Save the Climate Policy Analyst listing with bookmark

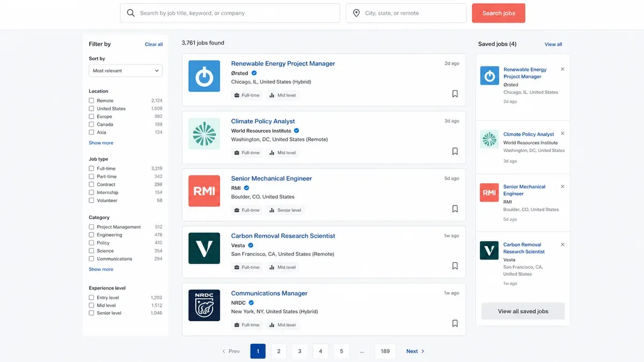click(x=455, y=151)
